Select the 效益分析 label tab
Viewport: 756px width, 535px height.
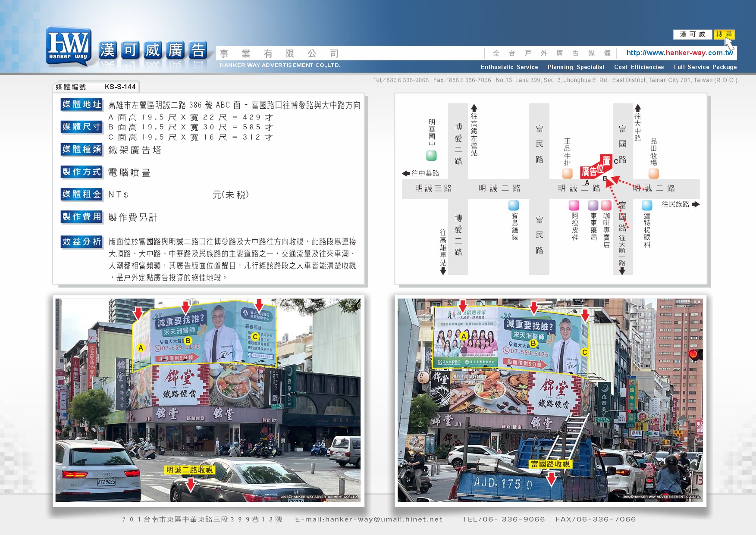tap(82, 242)
